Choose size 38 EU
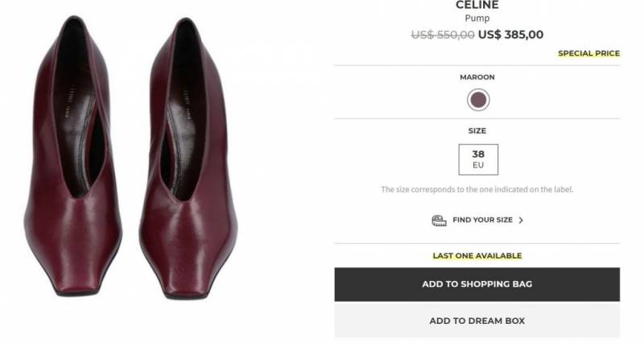 [478, 159]
